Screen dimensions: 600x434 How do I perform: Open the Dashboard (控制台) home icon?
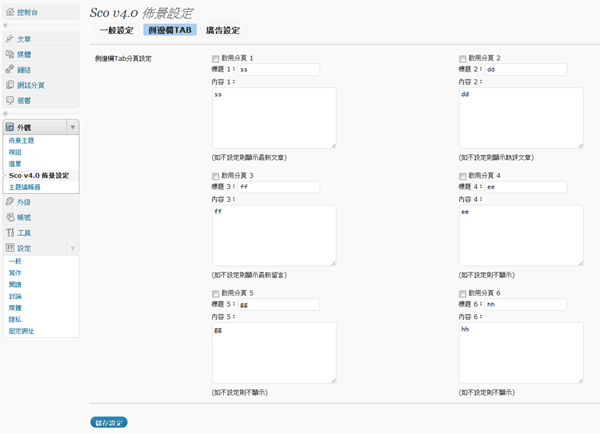click(10, 12)
